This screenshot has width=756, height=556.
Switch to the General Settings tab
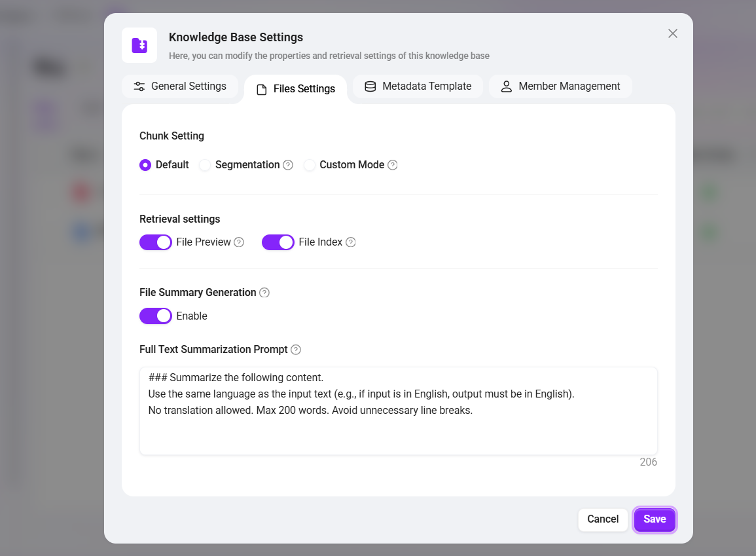click(x=180, y=86)
